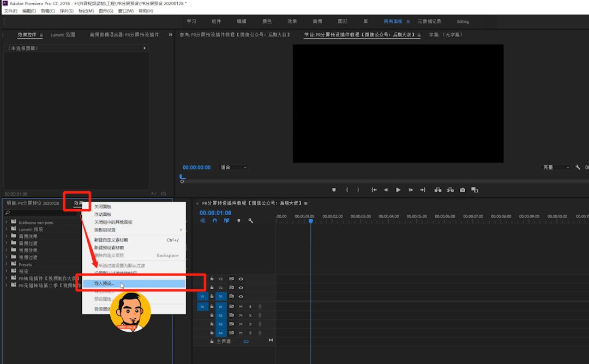Mute the A1 audio track
Image resolution: width=589 pixels, height=364 pixels.
click(241, 306)
